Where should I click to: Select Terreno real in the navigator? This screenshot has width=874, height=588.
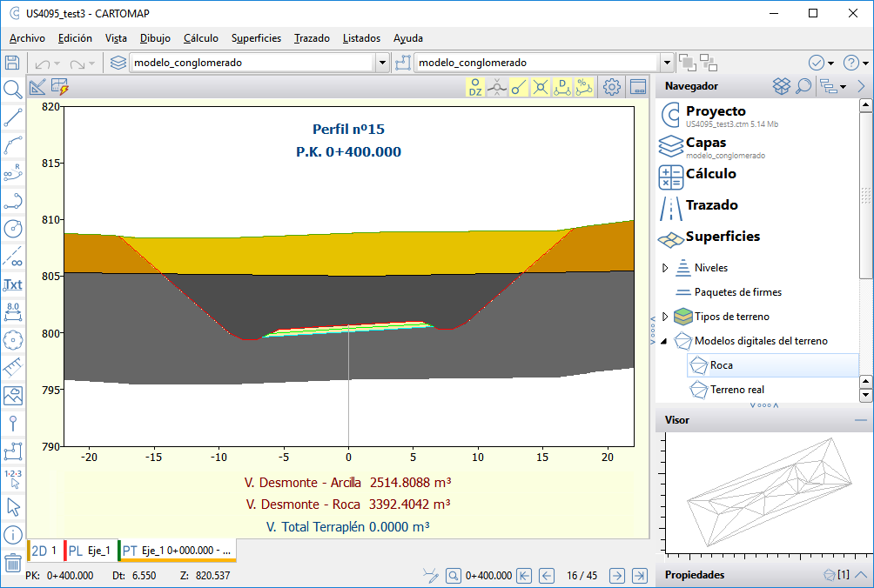point(736,390)
